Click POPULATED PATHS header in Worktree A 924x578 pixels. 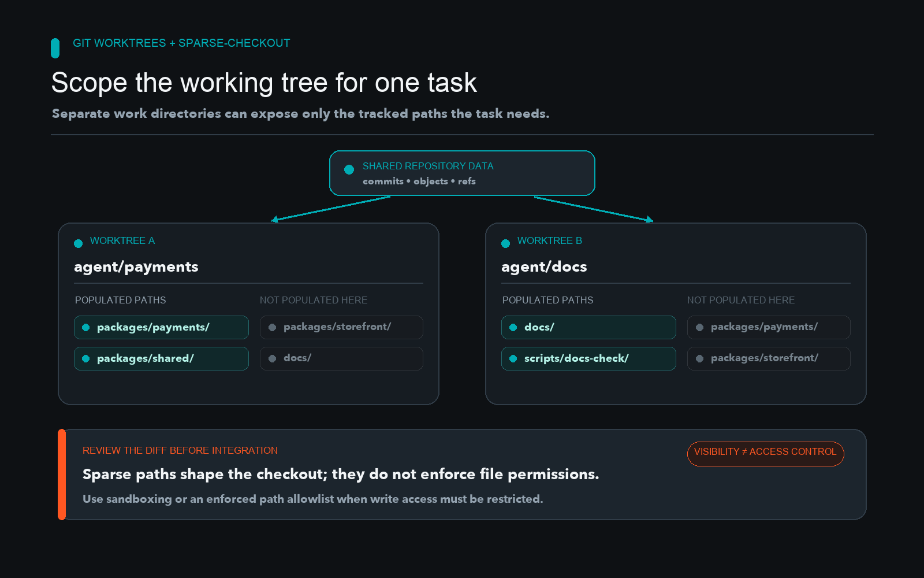point(121,300)
